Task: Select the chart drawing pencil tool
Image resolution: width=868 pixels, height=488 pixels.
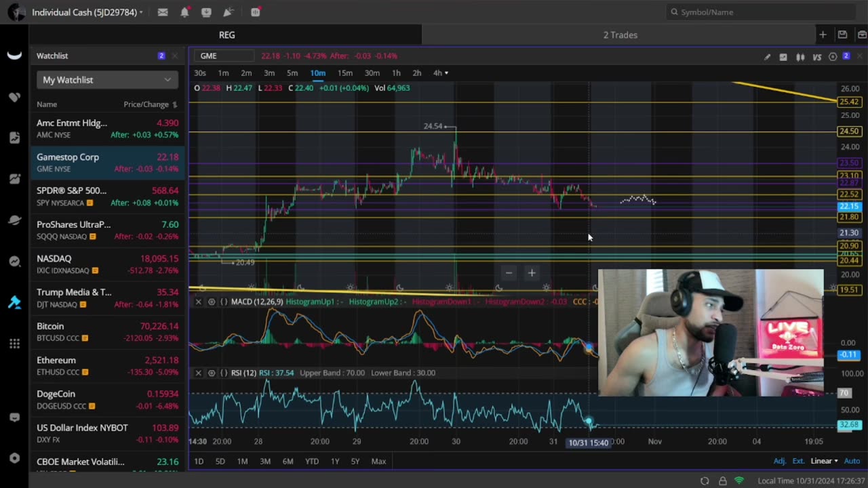Action: [x=767, y=57]
